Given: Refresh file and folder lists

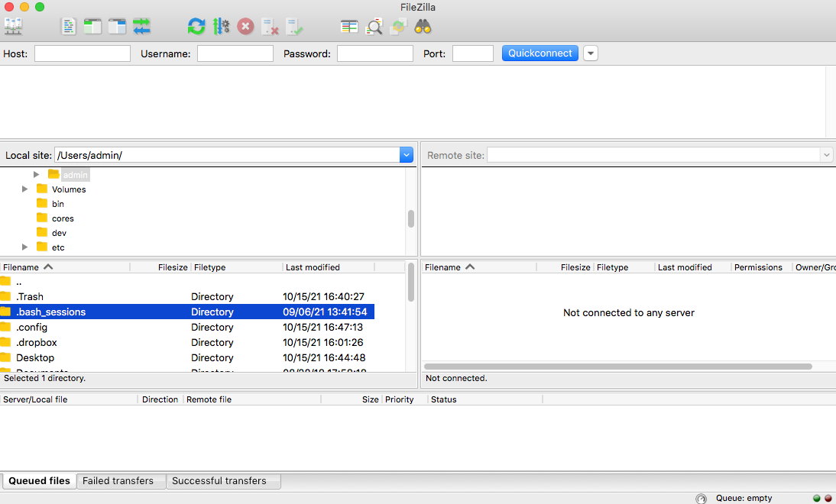Looking at the screenshot, I should click(196, 26).
